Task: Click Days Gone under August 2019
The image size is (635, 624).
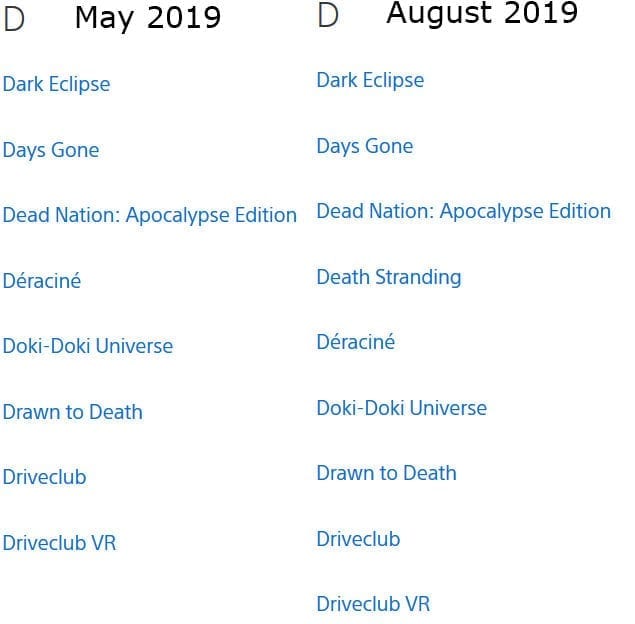Action: pos(365,146)
